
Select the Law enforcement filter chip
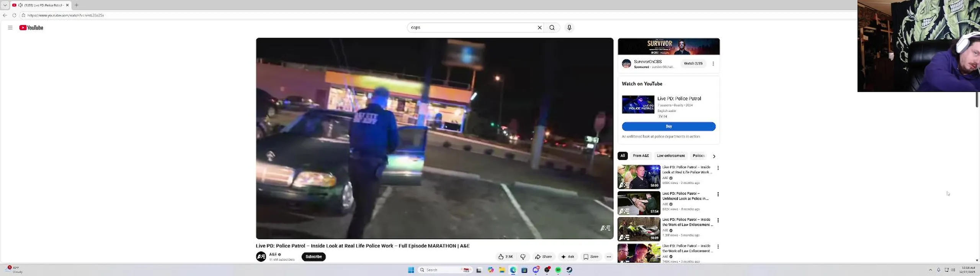click(671, 156)
